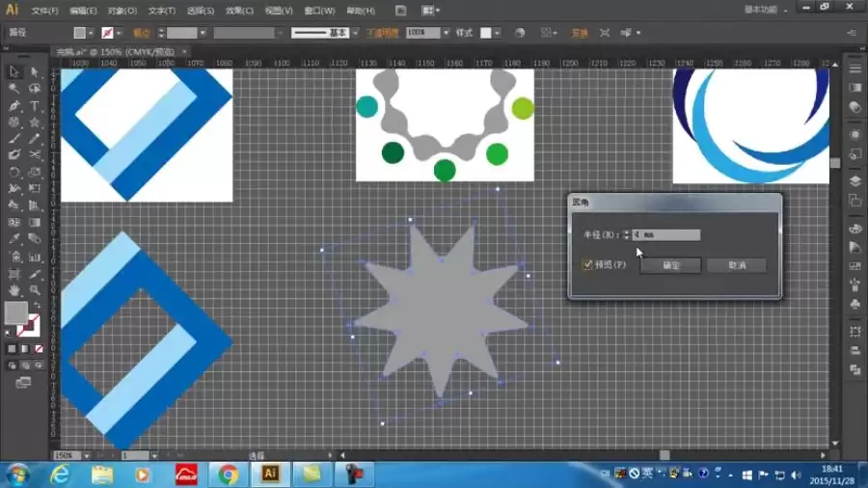Screen dimensions: 868x488
Task: Select the Gradient tool
Action: pos(35,223)
